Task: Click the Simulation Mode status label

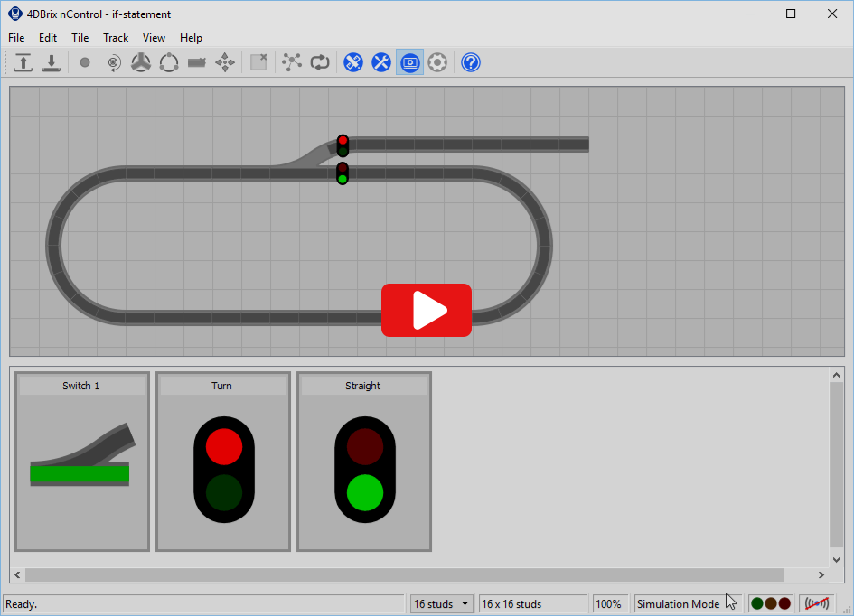Action: point(678,604)
